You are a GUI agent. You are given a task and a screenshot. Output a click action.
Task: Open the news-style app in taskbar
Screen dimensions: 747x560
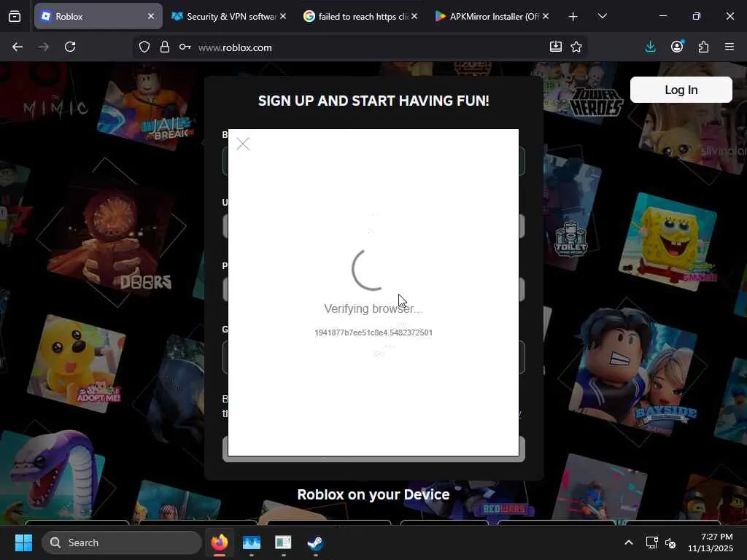(283, 542)
